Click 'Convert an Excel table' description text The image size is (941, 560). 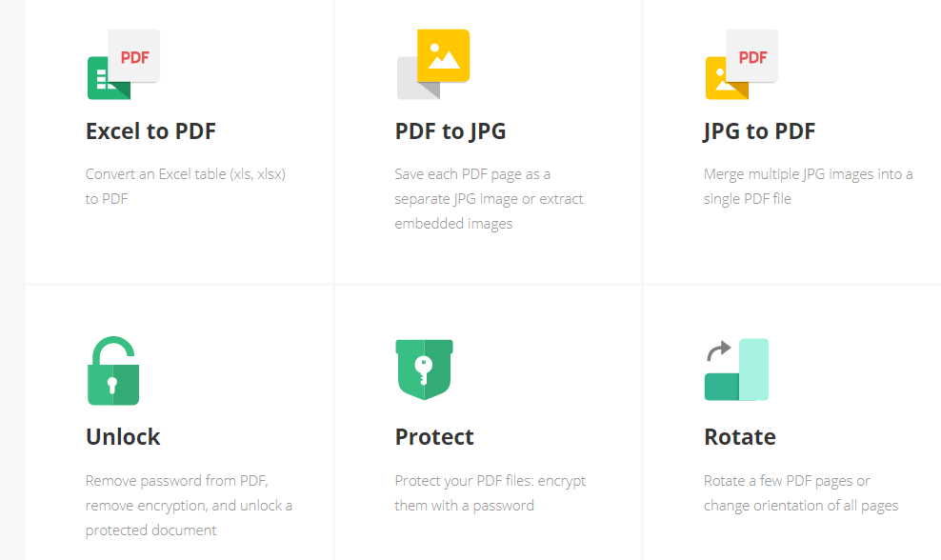point(186,186)
